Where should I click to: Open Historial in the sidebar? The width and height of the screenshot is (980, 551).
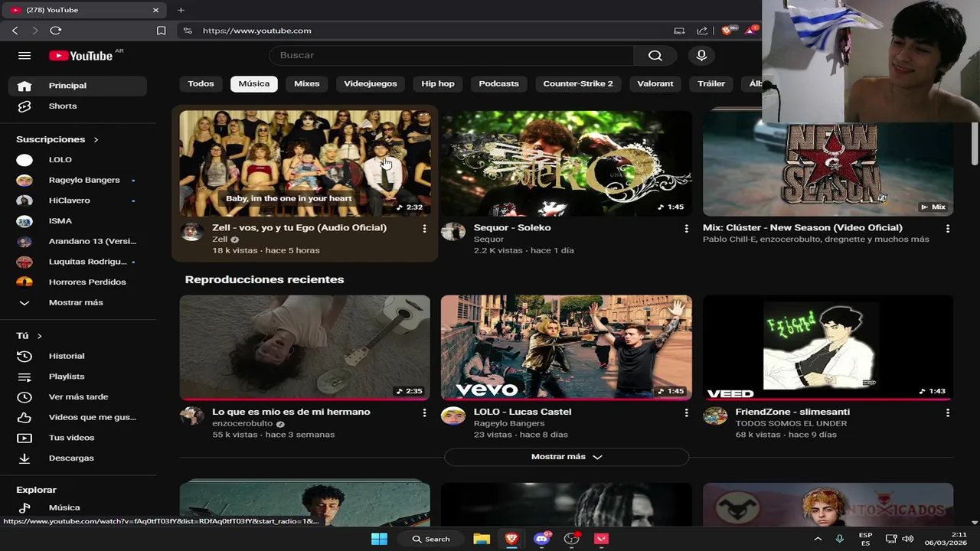(x=77, y=356)
